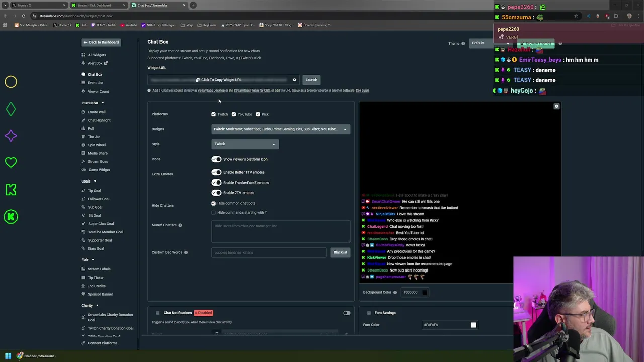Collapse Flair section in sidebar
The height and width of the screenshot is (362, 644).
(x=93, y=260)
